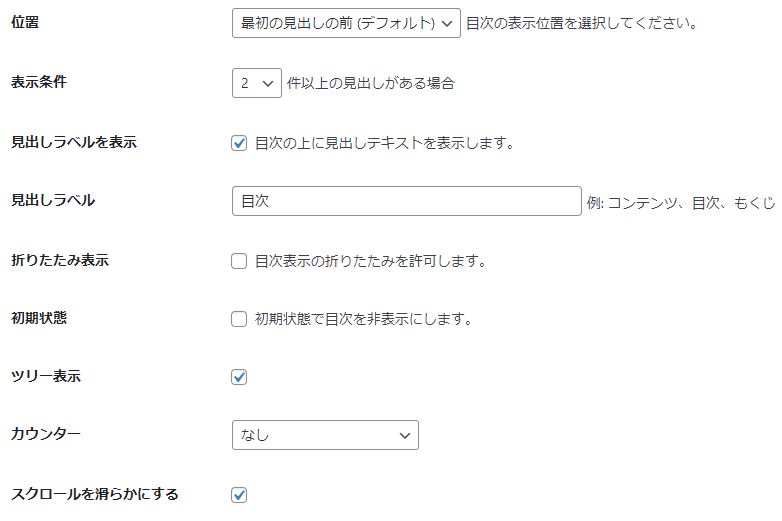Click the 折りたたみ表示 row heading
The width and height of the screenshot is (782, 521).
pos(59,260)
